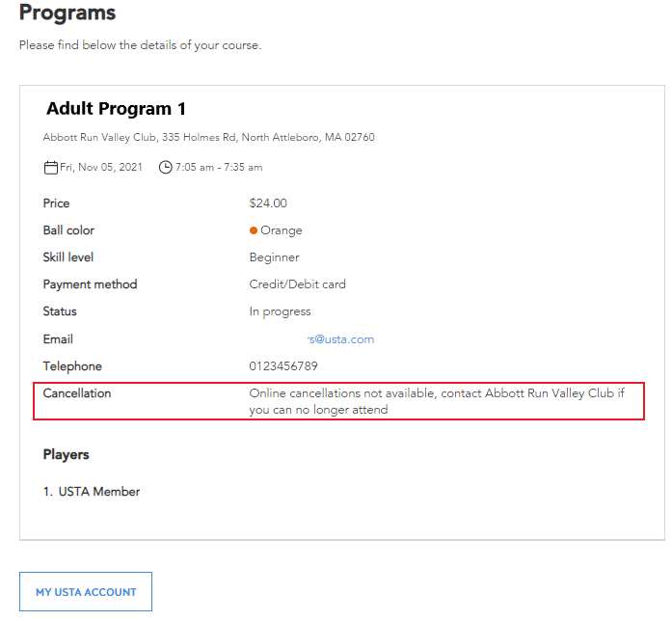Click the In progress status text
The width and height of the screenshot is (672, 621).
click(280, 311)
